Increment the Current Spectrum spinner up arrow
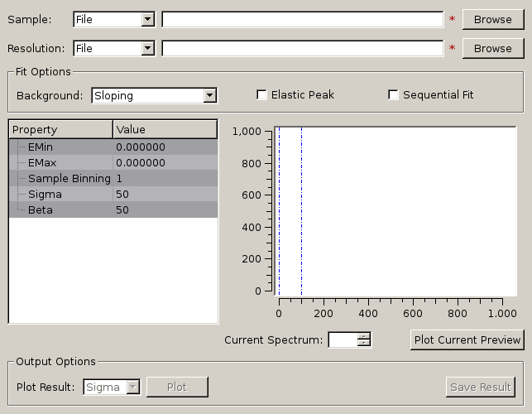This screenshot has width=532, height=414. [364, 335]
